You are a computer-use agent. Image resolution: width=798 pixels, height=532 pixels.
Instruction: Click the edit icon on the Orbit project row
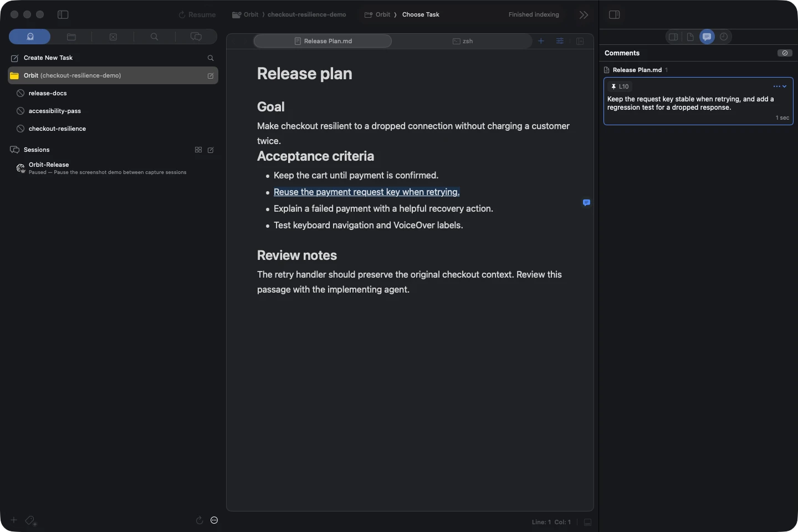(211, 76)
